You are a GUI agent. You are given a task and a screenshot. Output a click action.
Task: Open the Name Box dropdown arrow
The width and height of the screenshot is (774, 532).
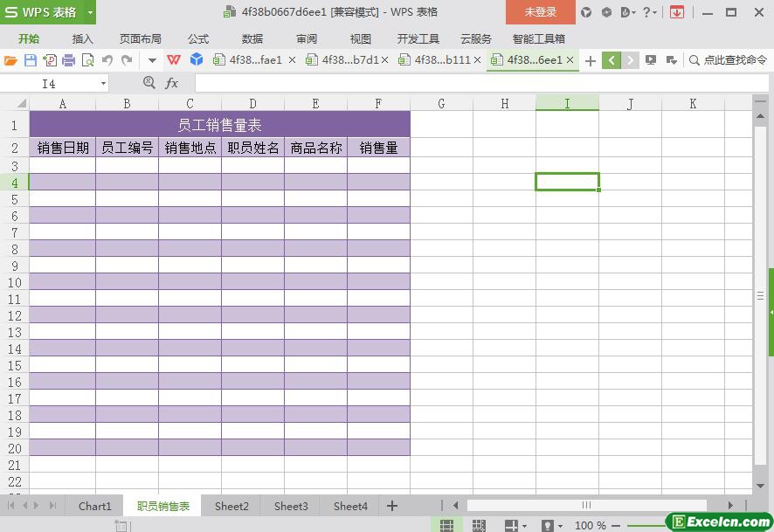103,83
